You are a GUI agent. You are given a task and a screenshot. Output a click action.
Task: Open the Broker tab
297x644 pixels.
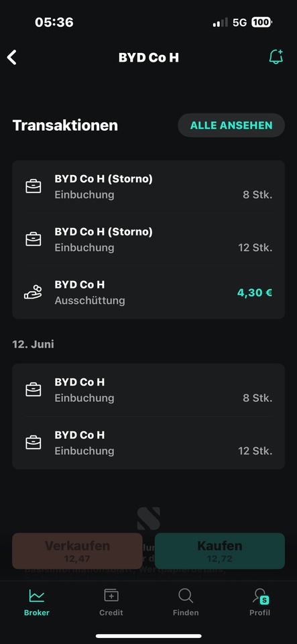coord(36,602)
